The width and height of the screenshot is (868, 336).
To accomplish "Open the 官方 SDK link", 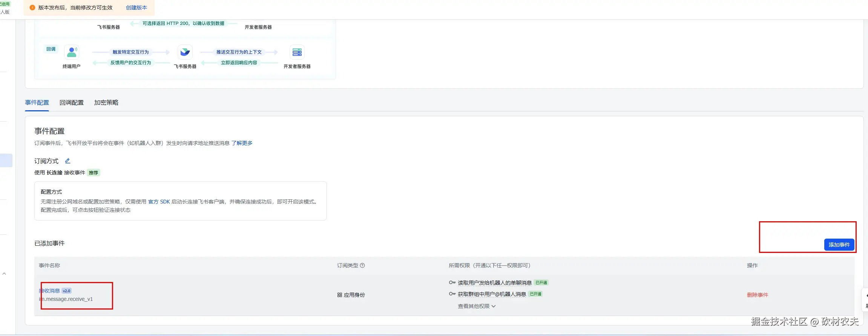I will [x=159, y=202].
